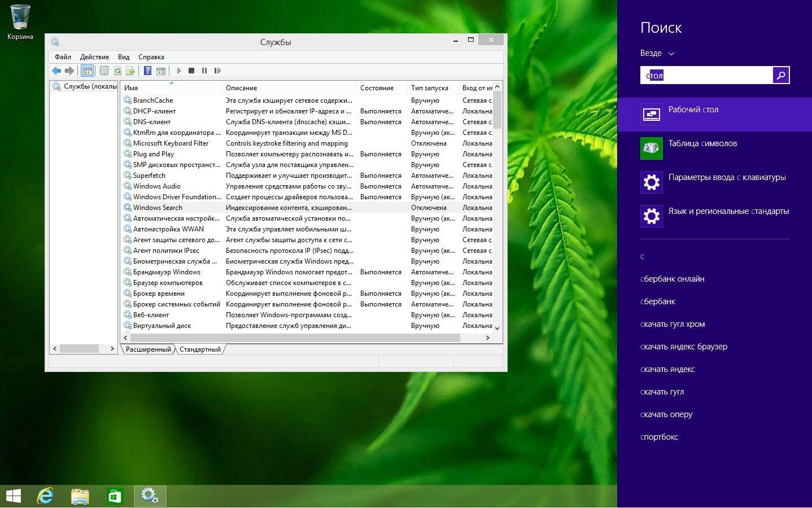
Task: Open Параметры ввода с клавиатуры result
Action: 715,182
